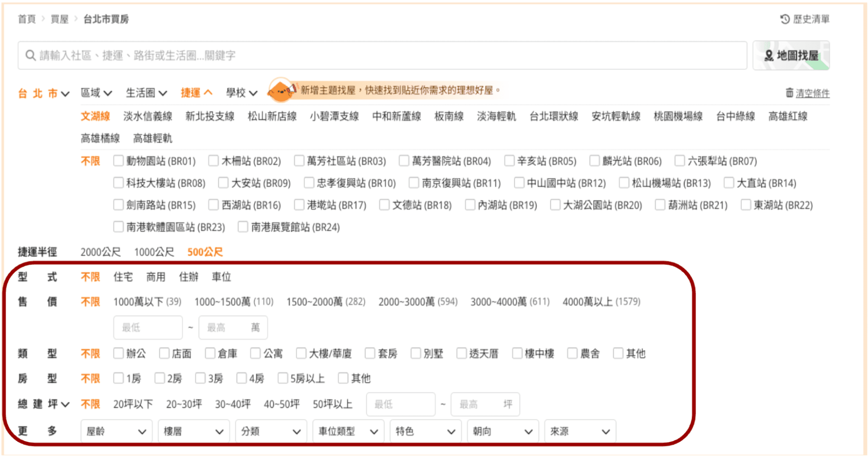This screenshot has height=456, width=868.
Task: Go to 首頁 breadcrumb
Action: tap(27, 19)
